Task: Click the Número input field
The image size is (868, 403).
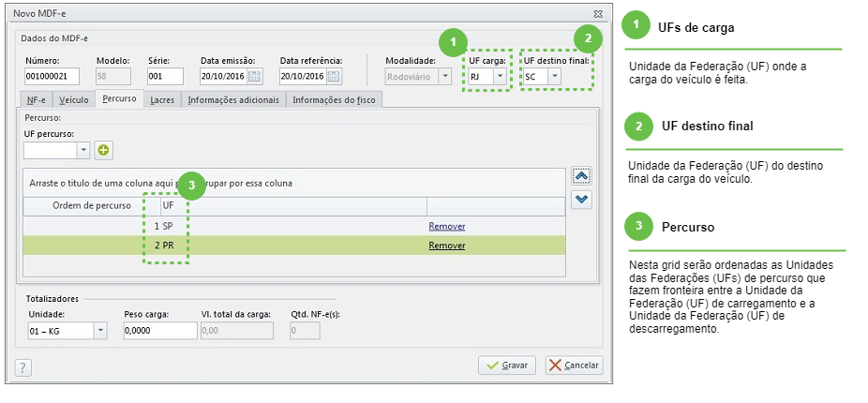Action: pos(52,77)
